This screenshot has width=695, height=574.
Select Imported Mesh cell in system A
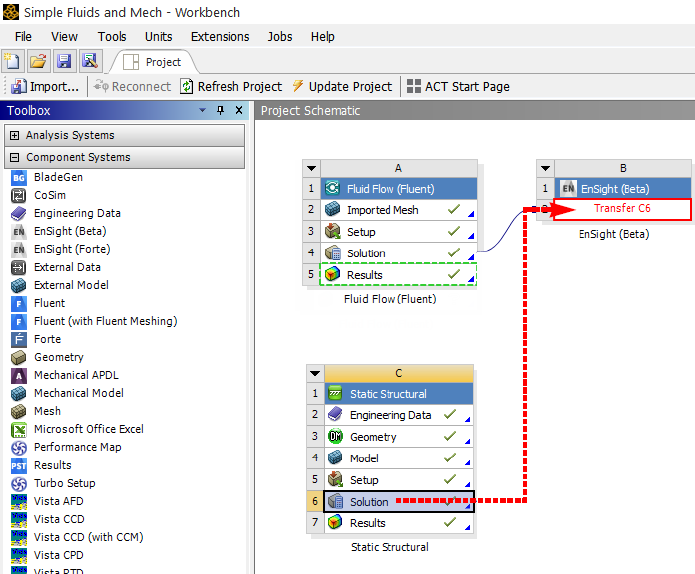399,210
